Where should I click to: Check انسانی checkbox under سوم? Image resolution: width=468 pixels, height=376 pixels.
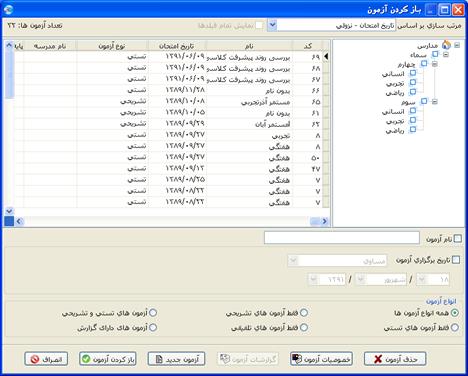(x=413, y=110)
